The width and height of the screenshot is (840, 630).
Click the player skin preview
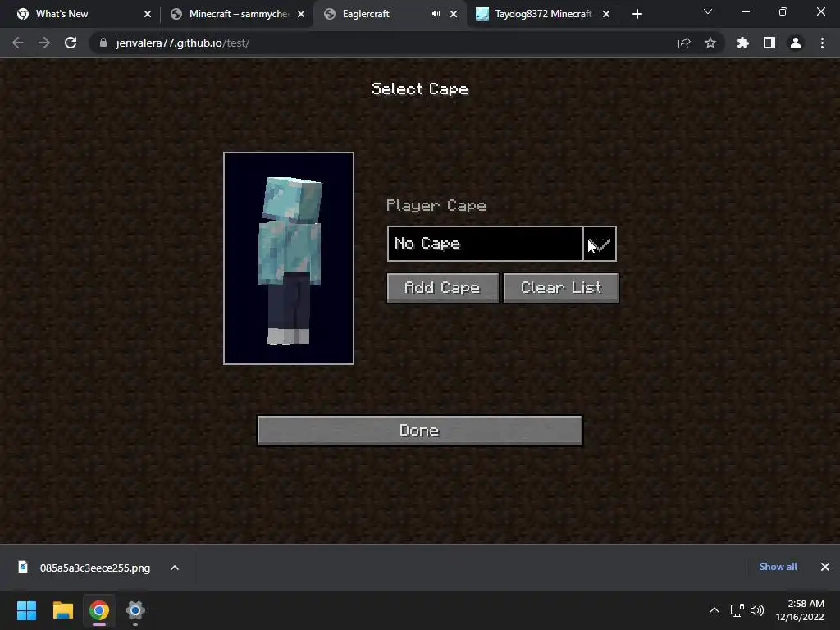(289, 258)
